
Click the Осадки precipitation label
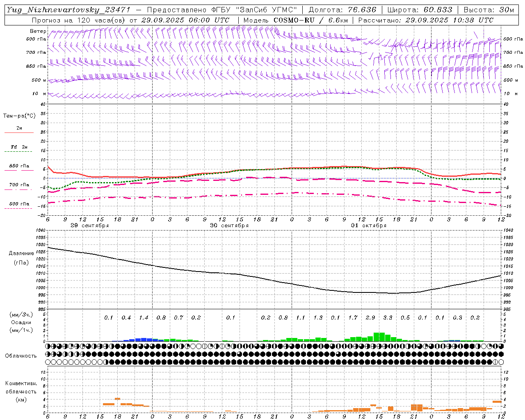[x=21, y=322]
